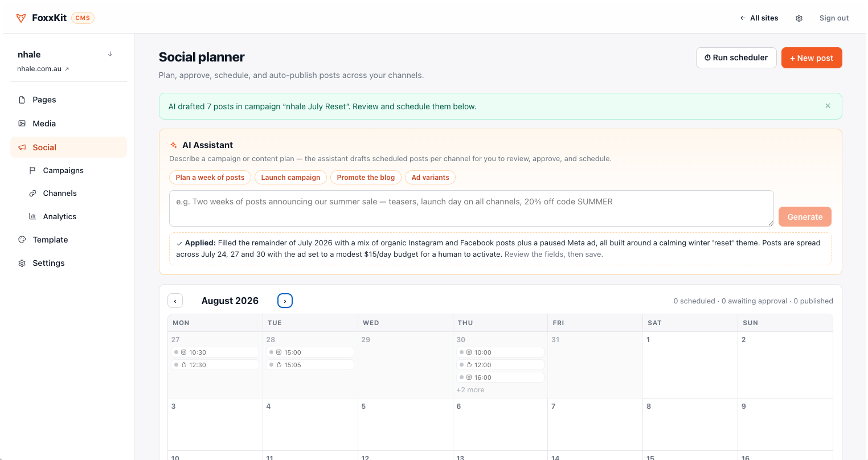Image resolution: width=868 pixels, height=460 pixels.
Task: Click the Channels link icon
Action: [32, 193]
